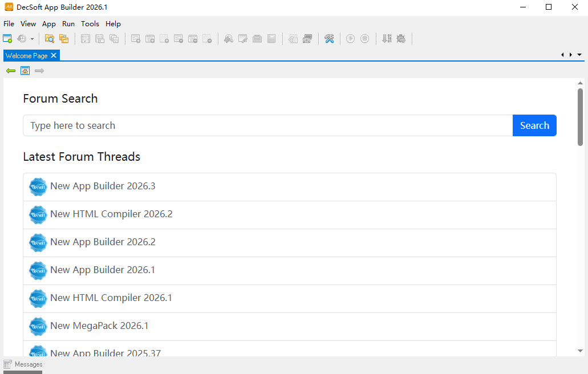Viewport: 588px width, 374px height.
Task: Open the New App Builder 2026.3 thread
Action: click(x=103, y=186)
